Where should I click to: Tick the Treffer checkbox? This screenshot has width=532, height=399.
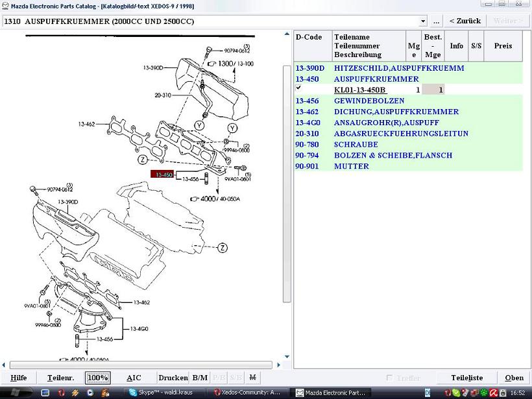point(389,378)
